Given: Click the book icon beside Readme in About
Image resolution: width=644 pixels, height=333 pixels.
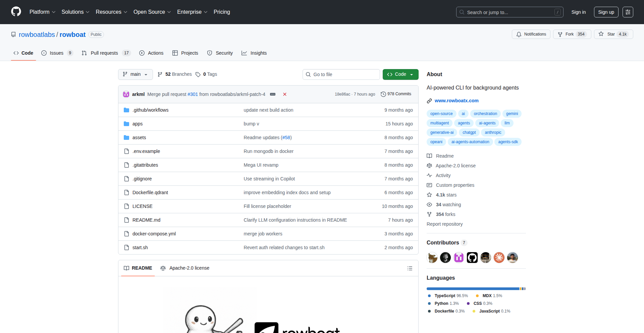Looking at the screenshot, I should (429, 156).
